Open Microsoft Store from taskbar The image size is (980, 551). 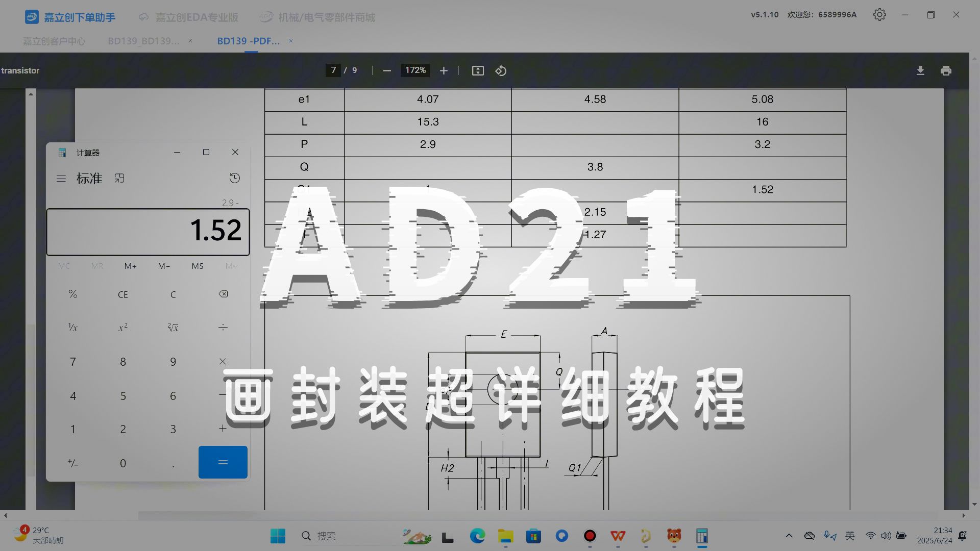pos(534,536)
